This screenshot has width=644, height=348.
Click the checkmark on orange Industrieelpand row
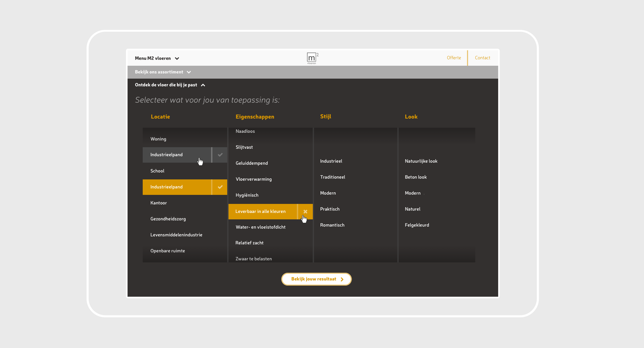point(220,187)
